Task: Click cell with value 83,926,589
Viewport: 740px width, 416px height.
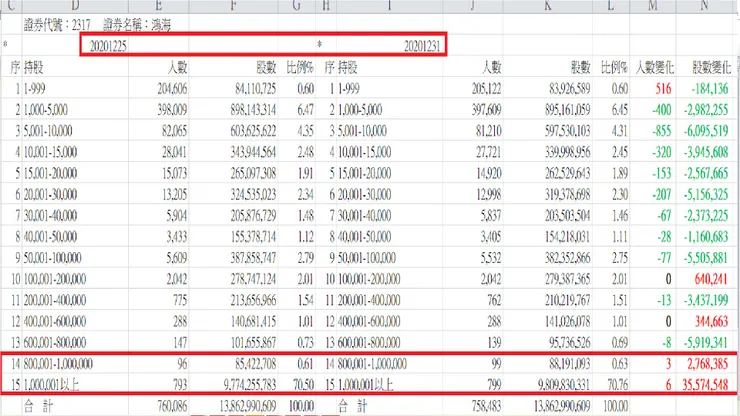Action: 570,89
